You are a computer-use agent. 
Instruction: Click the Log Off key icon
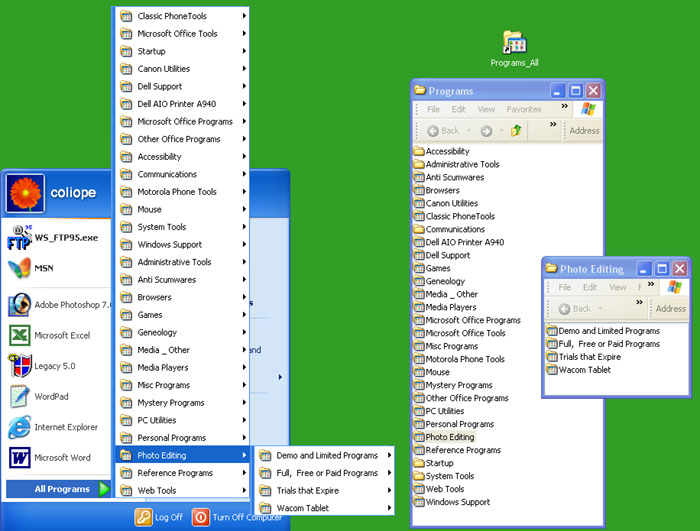(144, 517)
